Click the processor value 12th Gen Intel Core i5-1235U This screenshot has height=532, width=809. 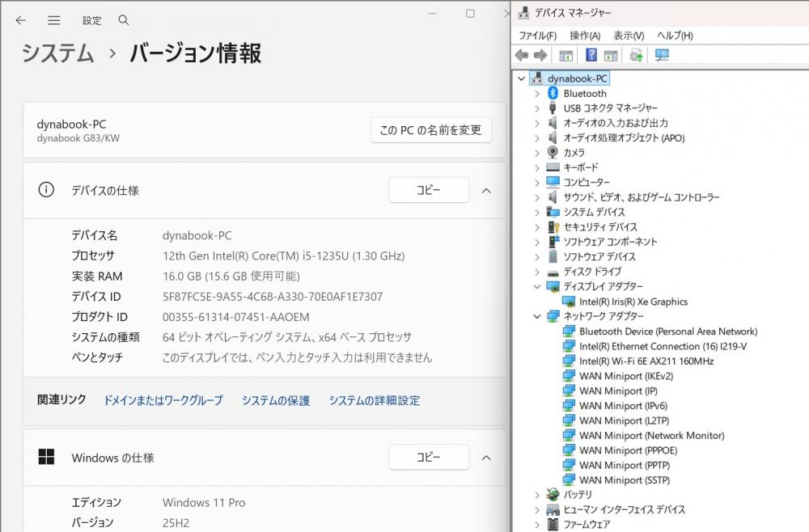click(x=283, y=255)
